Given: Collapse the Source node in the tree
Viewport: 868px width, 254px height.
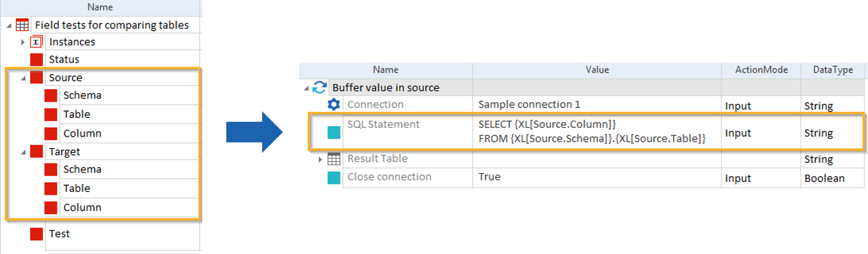Looking at the screenshot, I should (x=23, y=78).
